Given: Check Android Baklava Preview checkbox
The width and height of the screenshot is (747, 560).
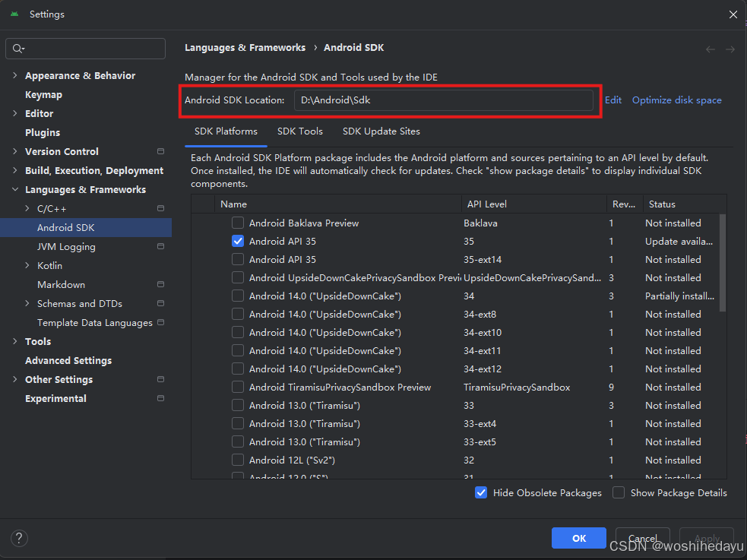Looking at the screenshot, I should coord(238,223).
